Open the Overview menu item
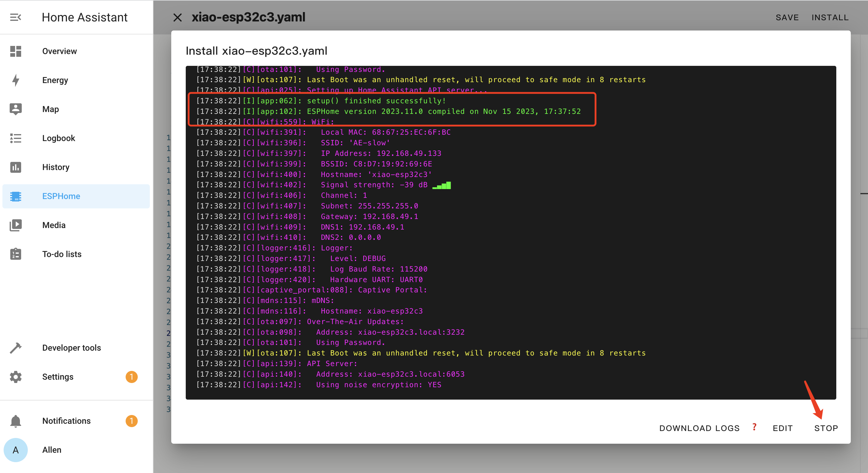Image resolution: width=868 pixels, height=473 pixels. coord(76,51)
